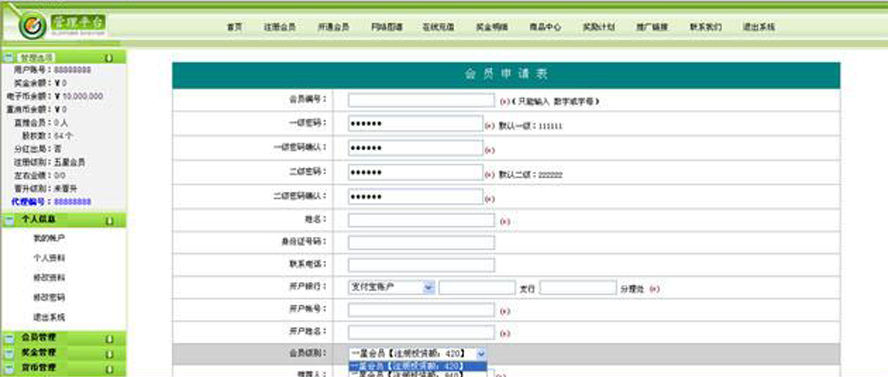Expand the 奖金管理 section arrow
The width and height of the screenshot is (888, 377).
[109, 354]
